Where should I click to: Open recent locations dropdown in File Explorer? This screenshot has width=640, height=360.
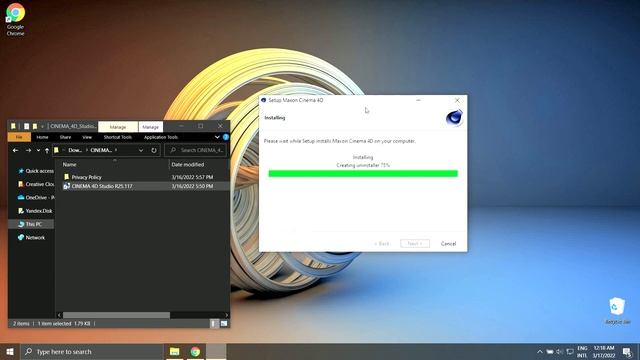[38, 150]
